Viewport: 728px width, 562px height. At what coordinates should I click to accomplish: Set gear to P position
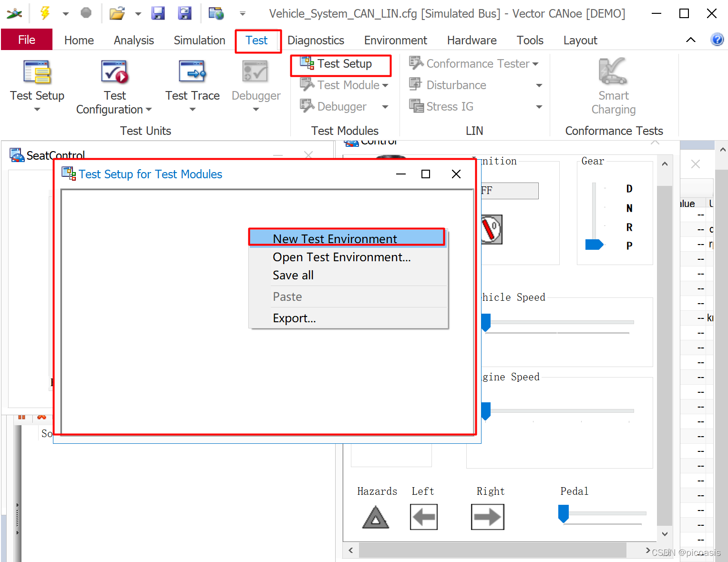click(629, 246)
